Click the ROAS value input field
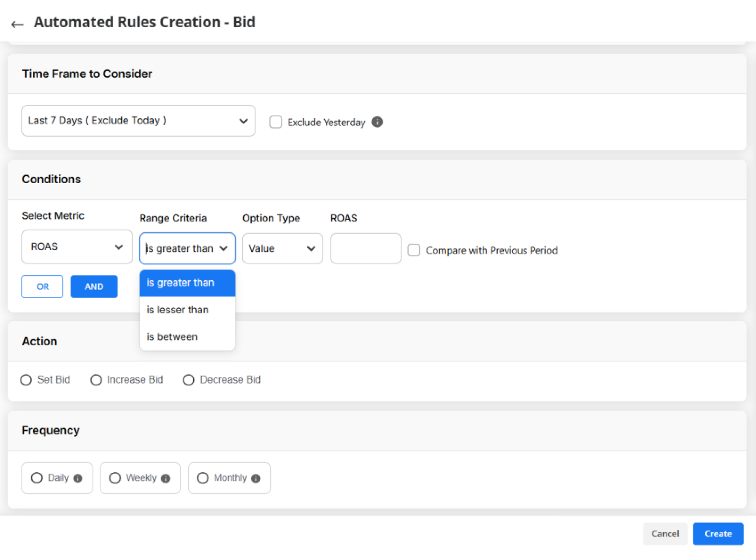This screenshot has width=756, height=560. click(x=365, y=249)
